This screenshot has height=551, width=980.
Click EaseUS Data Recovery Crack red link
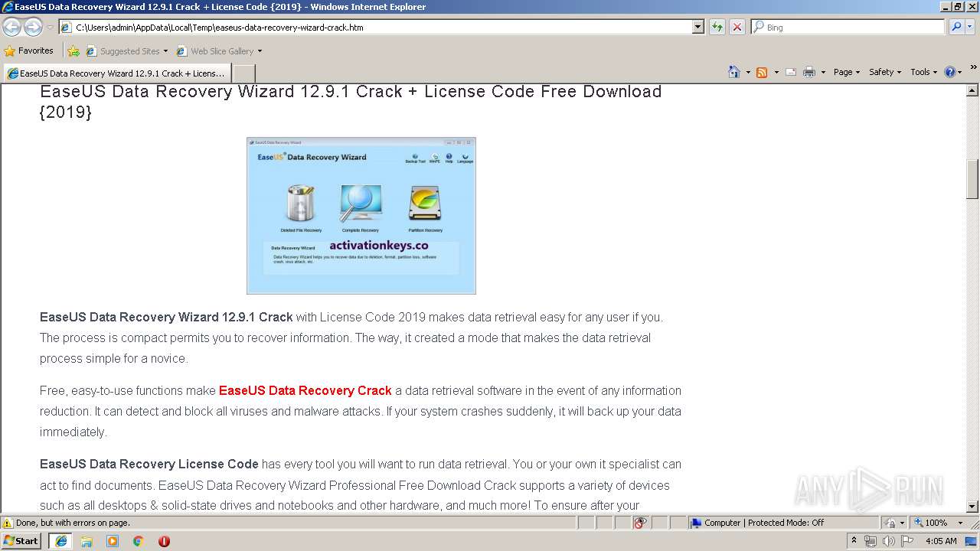click(x=305, y=390)
